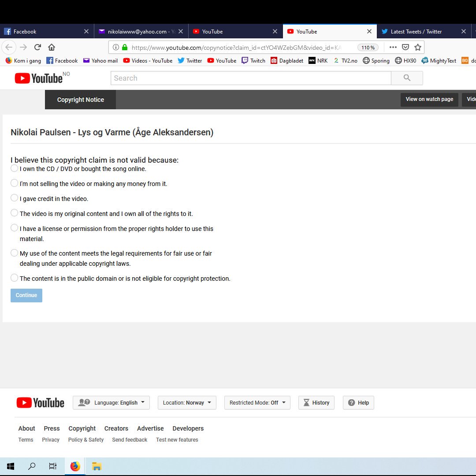The height and width of the screenshot is (476, 476).
Task: Click the Firefox taskbar icon
Action: click(75, 466)
